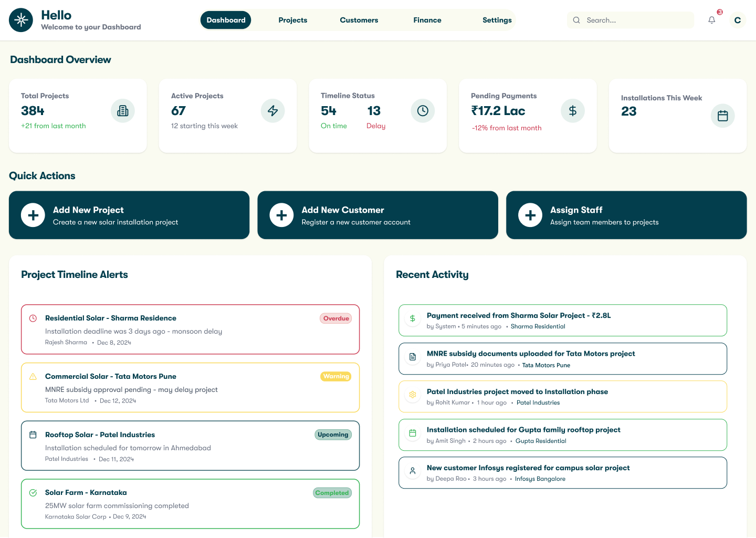Open the user avatar labeled C
Screen dimensions: 756x538
pyautogui.click(x=738, y=20)
